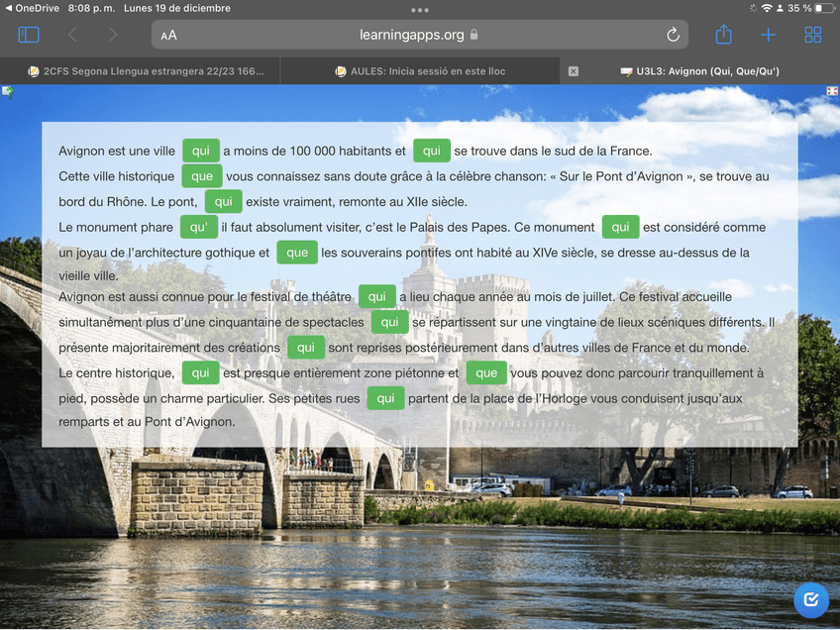
Task: Tap the battery indicator
Action: point(825,8)
